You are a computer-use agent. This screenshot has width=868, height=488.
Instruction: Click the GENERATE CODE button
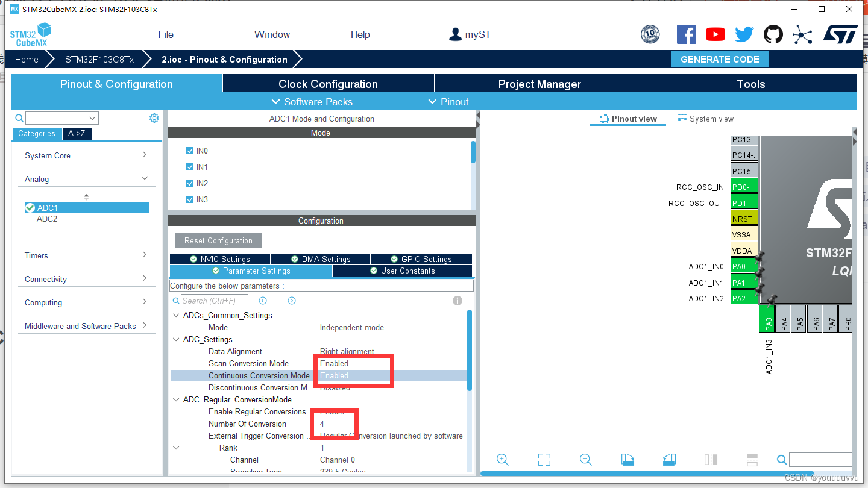(720, 59)
